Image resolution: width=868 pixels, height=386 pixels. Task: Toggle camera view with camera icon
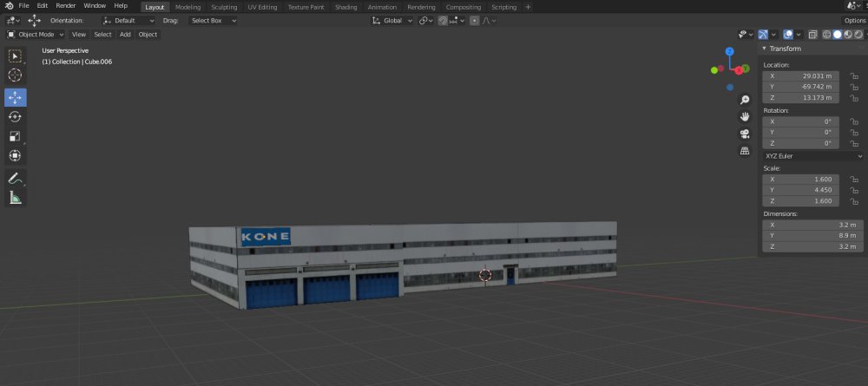pos(745,134)
